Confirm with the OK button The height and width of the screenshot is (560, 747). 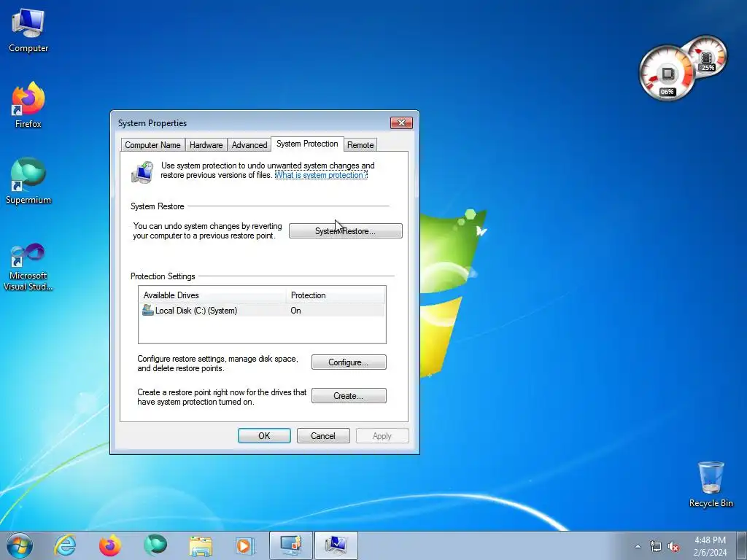pyautogui.click(x=264, y=436)
